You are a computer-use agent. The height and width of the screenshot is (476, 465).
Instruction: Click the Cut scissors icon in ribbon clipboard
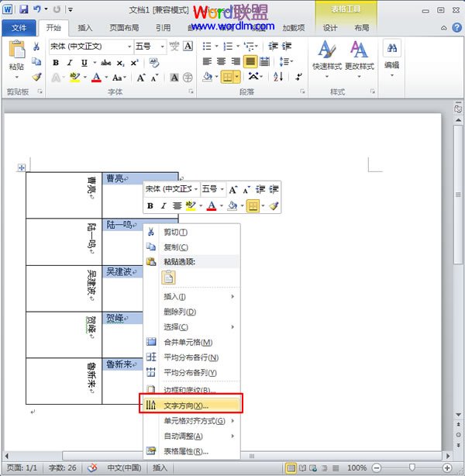tap(36, 47)
